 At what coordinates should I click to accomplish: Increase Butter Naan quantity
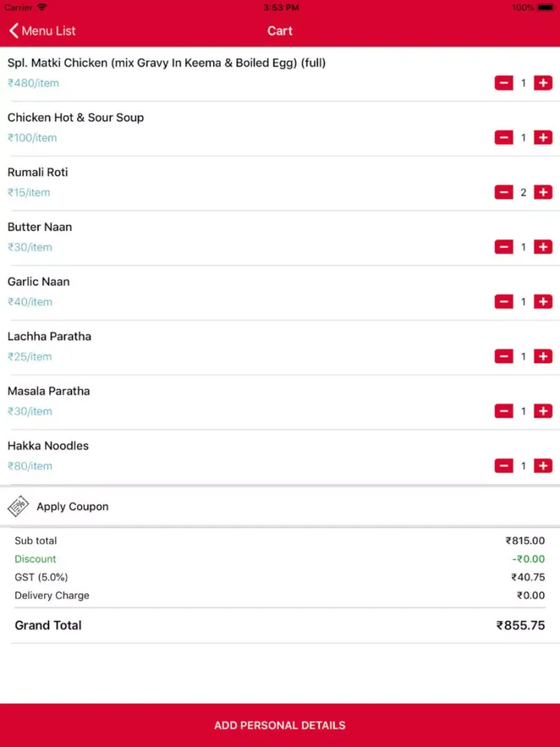click(543, 247)
